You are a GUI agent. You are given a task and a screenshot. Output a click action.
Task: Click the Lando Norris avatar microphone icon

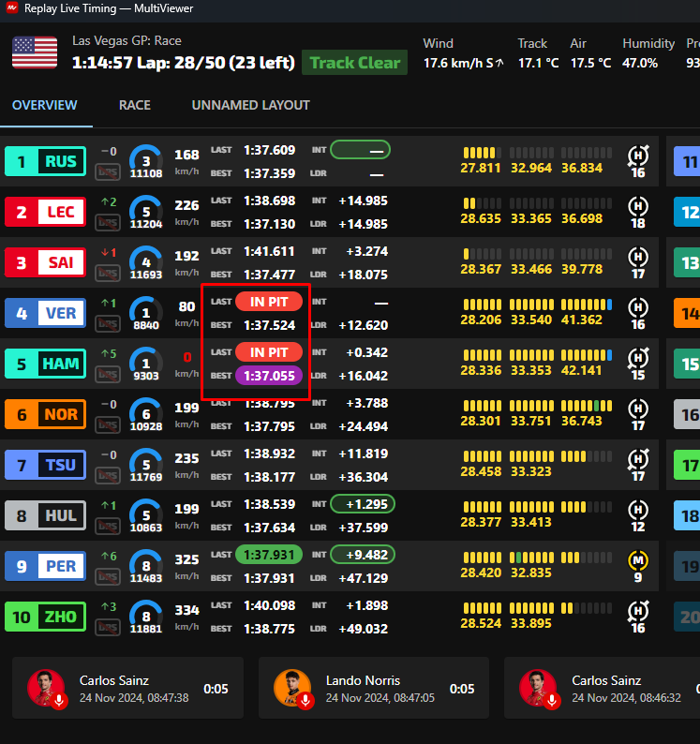pyautogui.click(x=305, y=701)
